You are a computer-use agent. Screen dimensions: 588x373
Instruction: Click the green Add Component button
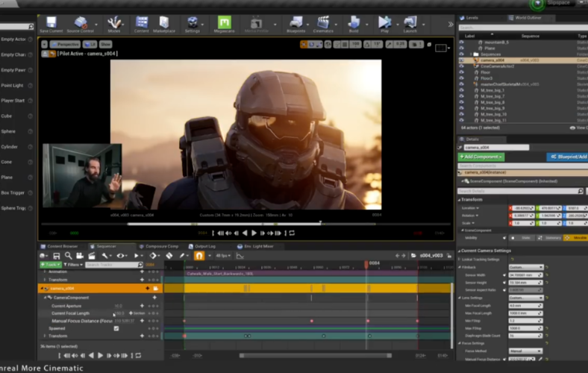(x=481, y=157)
